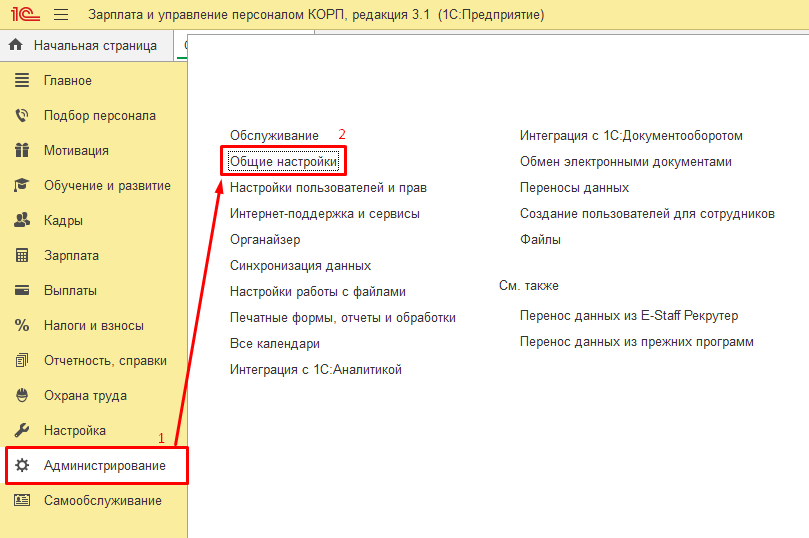
Task: Click the Настройка wrench icon
Action: click(22, 430)
